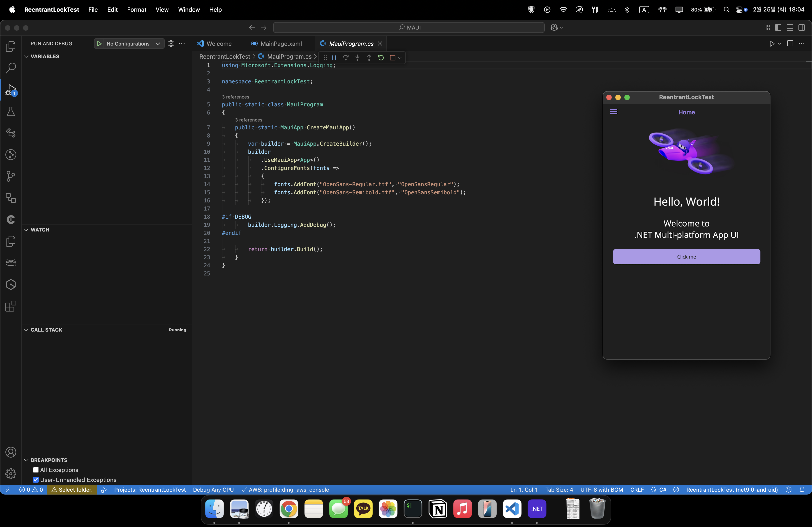This screenshot has width=812, height=527.
Task: Open the Testing flask sidebar icon
Action: click(x=11, y=112)
